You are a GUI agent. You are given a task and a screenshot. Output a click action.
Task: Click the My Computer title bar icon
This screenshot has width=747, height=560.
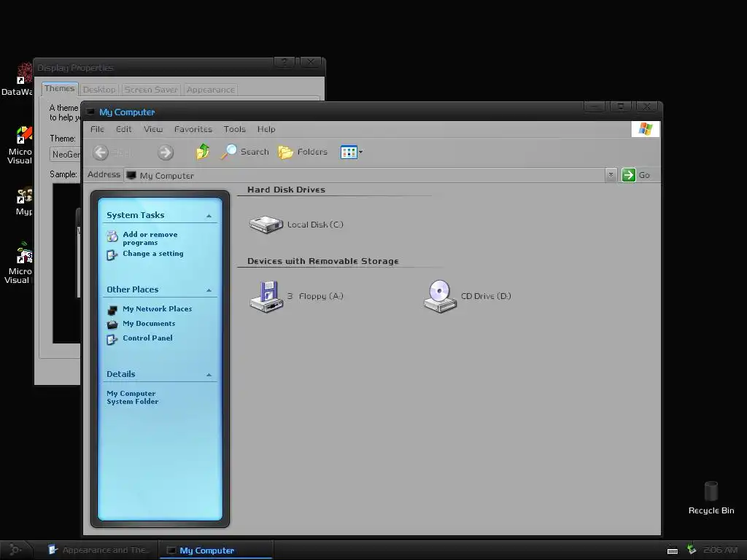(x=90, y=112)
